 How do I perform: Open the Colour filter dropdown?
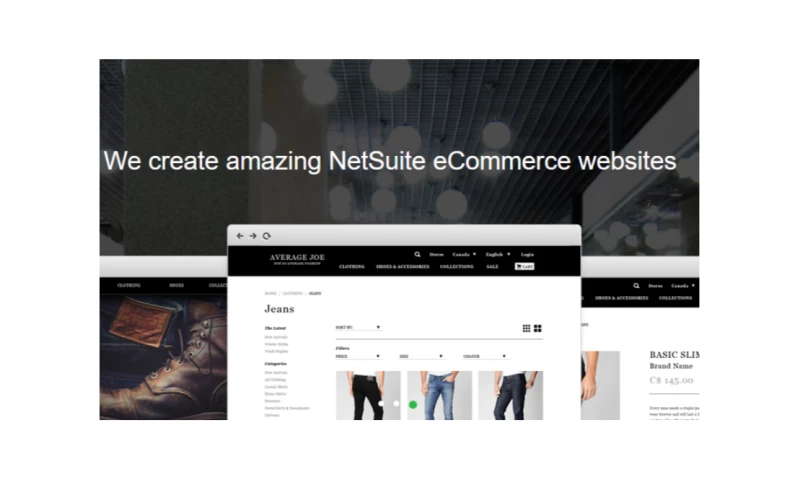click(485, 356)
